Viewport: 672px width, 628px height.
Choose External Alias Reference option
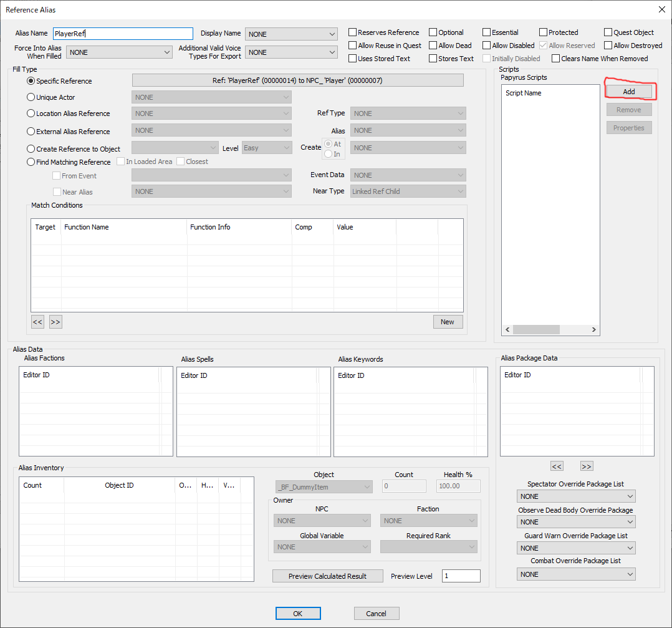31,132
